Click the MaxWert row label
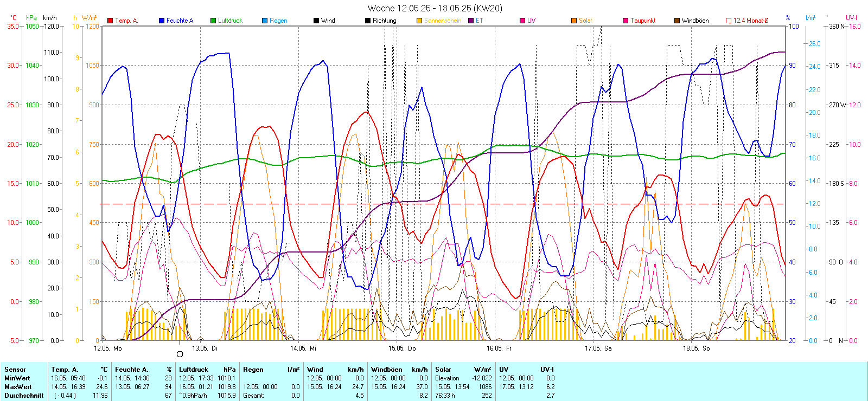 pos(18,387)
